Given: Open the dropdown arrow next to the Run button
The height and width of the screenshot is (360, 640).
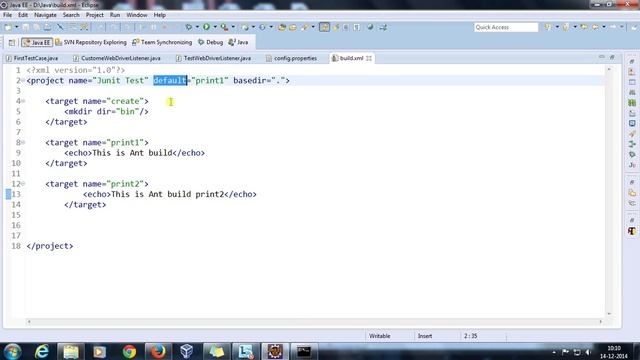Looking at the screenshot, I should pyautogui.click(x=215, y=27).
